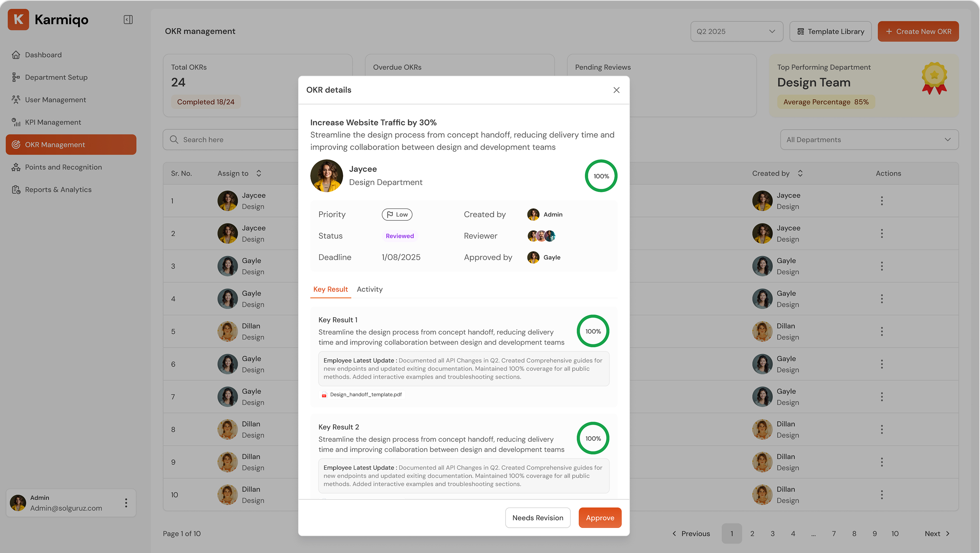Click Key Result 2 progress ring
Image resolution: width=980 pixels, height=553 pixels.
pos(593,438)
